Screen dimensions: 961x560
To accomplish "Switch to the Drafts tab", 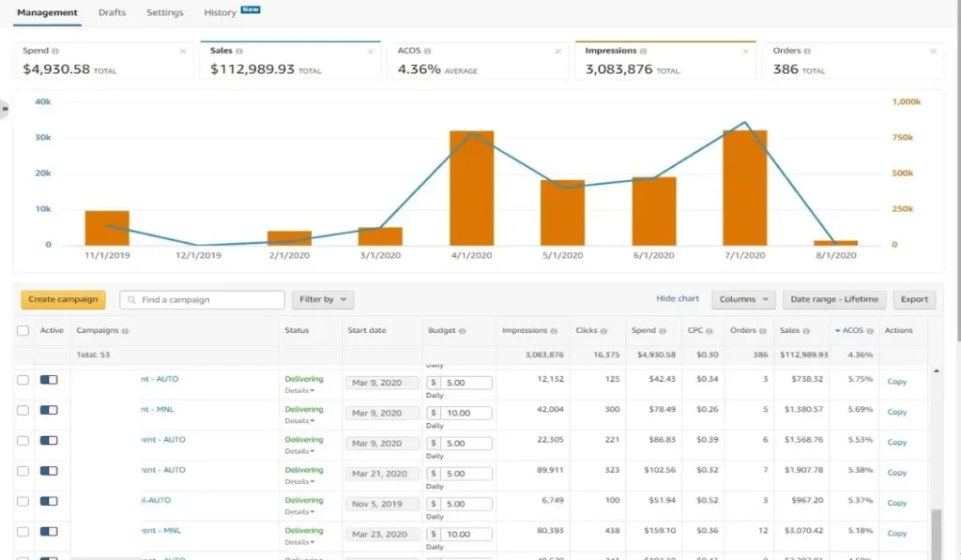I will click(x=112, y=13).
